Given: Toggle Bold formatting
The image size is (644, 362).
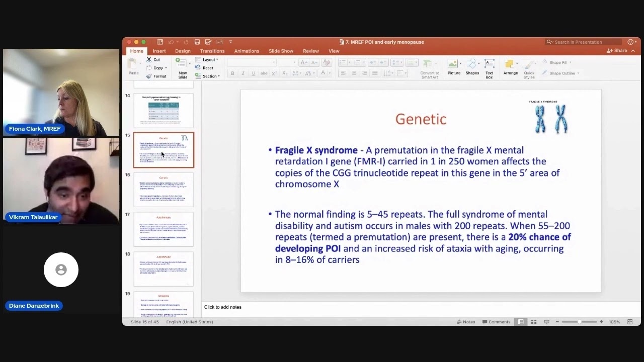Looking at the screenshot, I should pyautogui.click(x=232, y=73).
